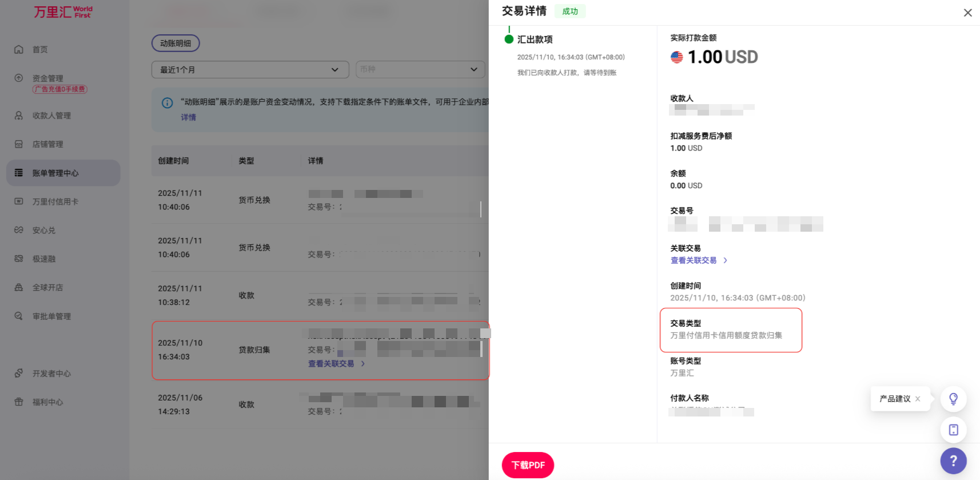980x480 pixels.
Task: Click the 万里付信用卡 card icon
Action: [19, 201]
